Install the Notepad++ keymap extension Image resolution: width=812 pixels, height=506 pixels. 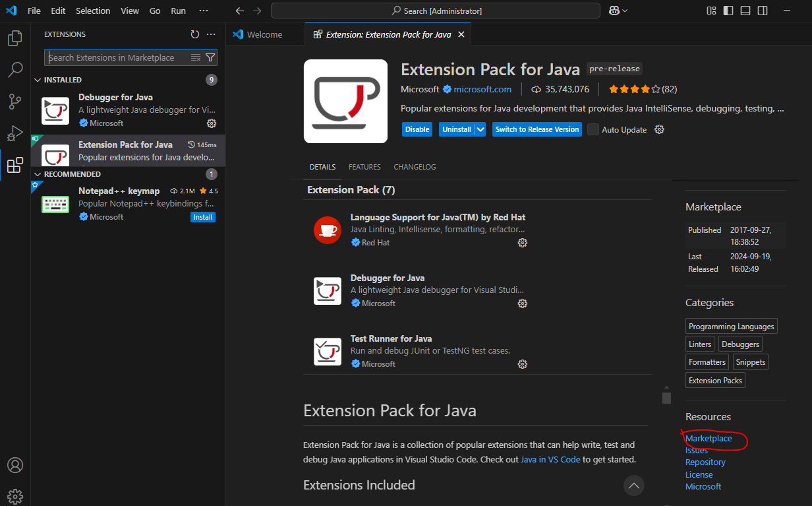203,217
